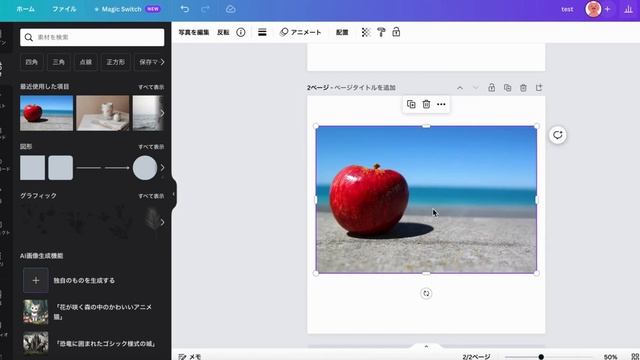640x360 pixels.
Task: Insert the square shape
Action: click(x=33, y=168)
